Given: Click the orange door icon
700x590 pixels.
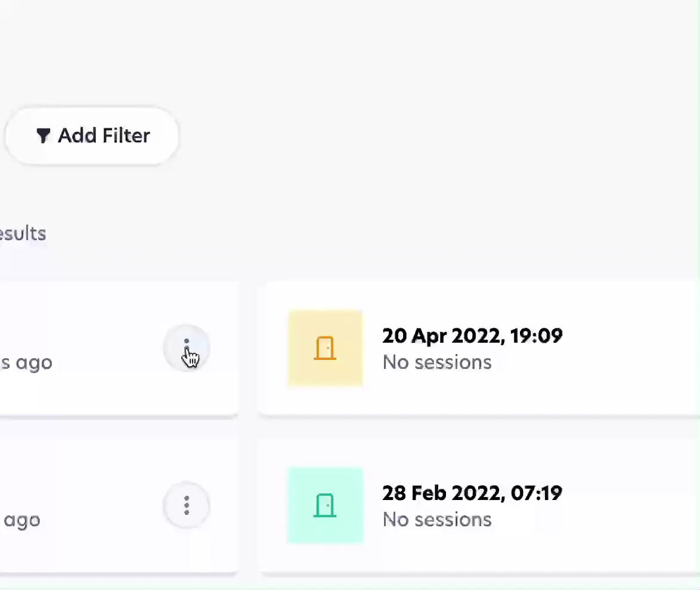Looking at the screenshot, I should [325, 348].
